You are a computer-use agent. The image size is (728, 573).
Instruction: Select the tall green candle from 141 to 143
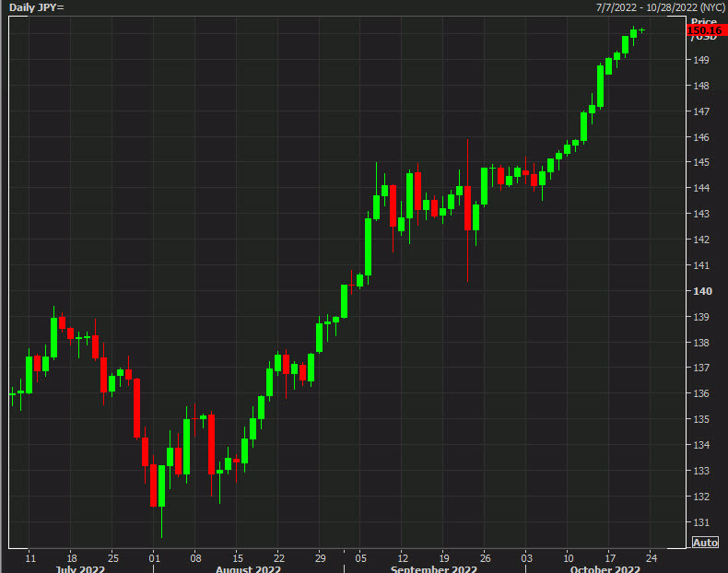coord(369,247)
